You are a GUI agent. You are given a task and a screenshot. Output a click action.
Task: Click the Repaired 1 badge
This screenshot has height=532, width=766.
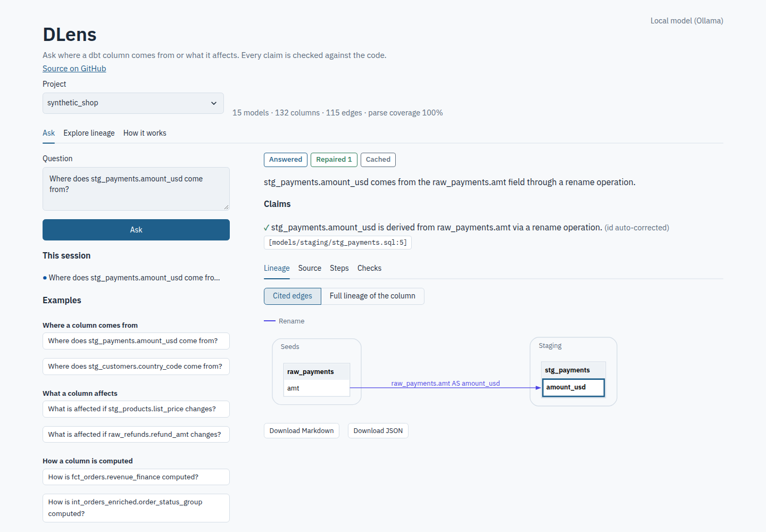334,160
